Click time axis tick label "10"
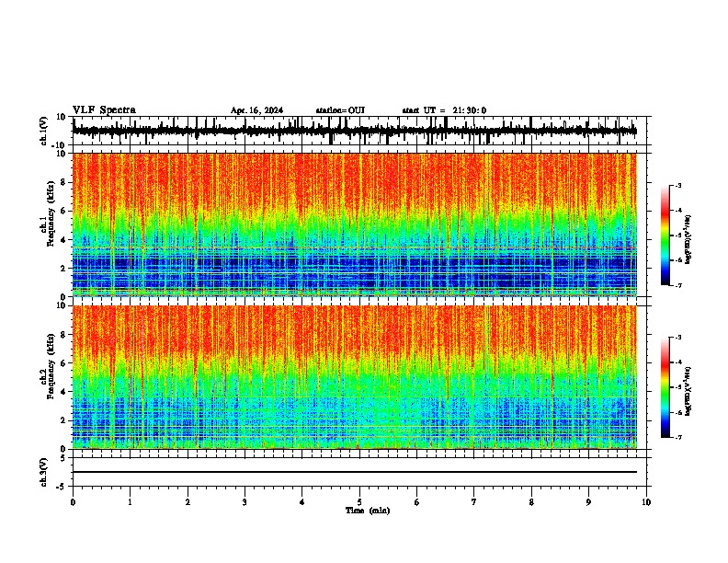Viewport: 728px width, 563px height. [646, 502]
